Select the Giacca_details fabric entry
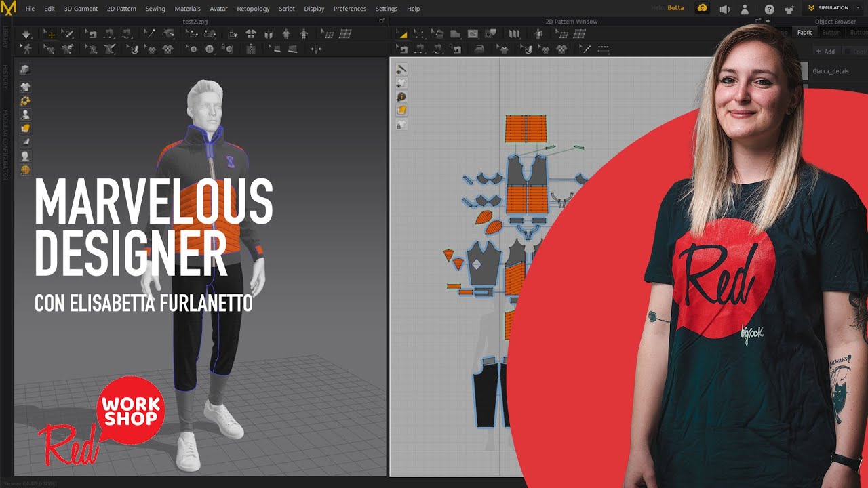 831,71
